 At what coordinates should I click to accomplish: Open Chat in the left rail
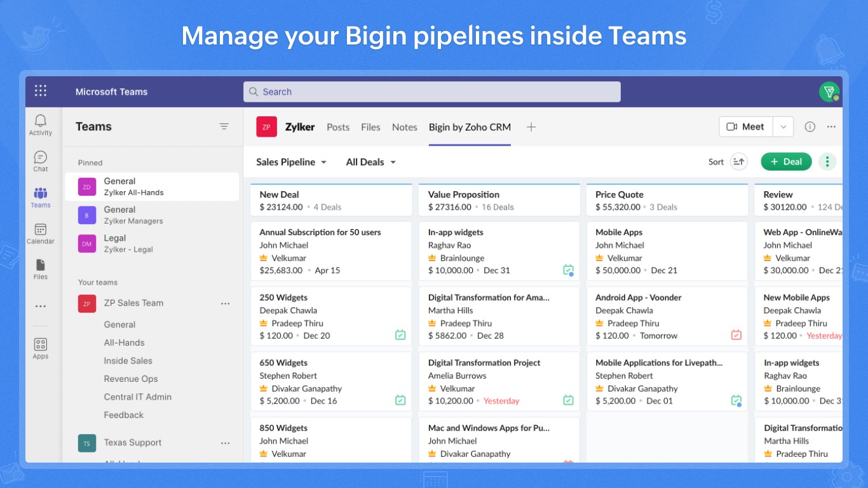(41, 161)
